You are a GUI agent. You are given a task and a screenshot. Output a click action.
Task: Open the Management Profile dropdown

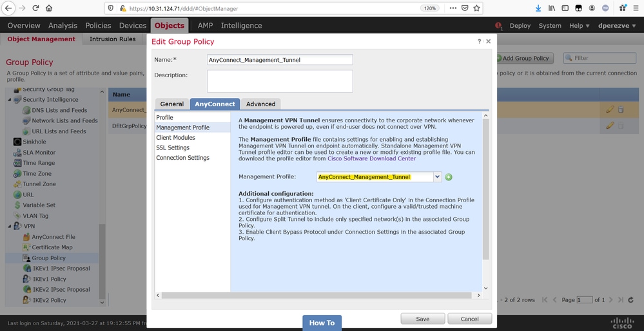tap(438, 177)
